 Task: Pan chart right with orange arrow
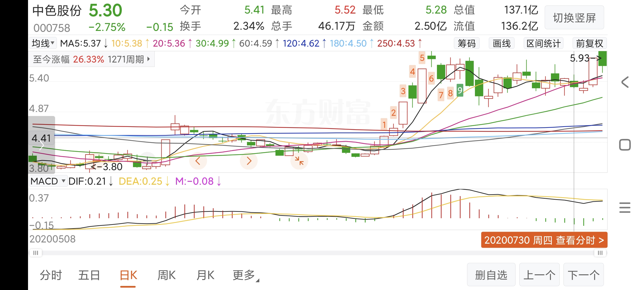point(248,161)
